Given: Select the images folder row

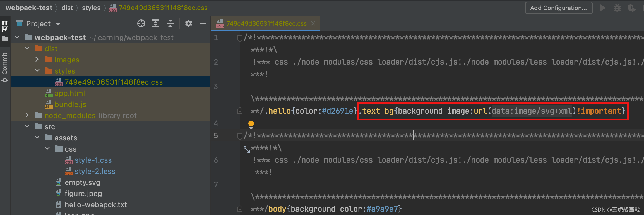Looking at the screenshot, I should point(110,60).
